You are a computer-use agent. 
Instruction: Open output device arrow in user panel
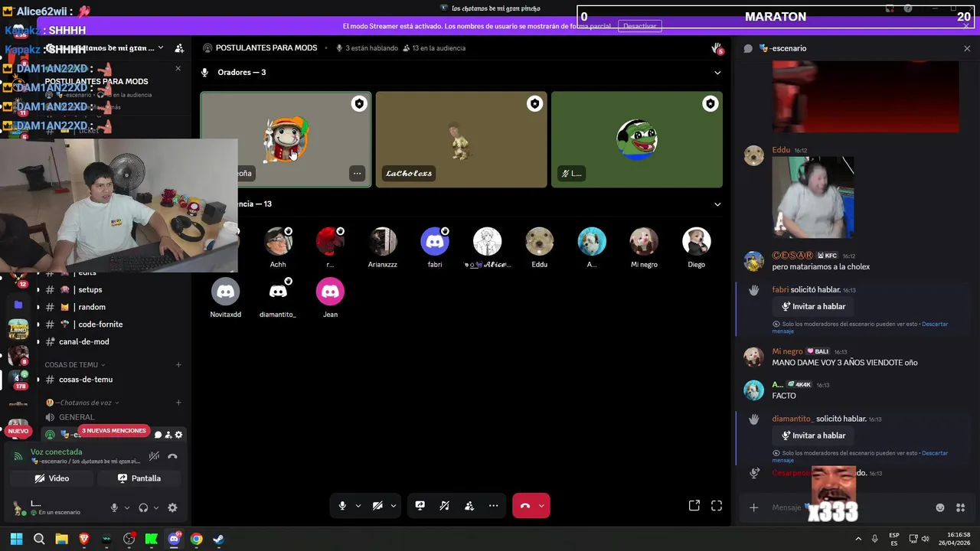coord(156,507)
